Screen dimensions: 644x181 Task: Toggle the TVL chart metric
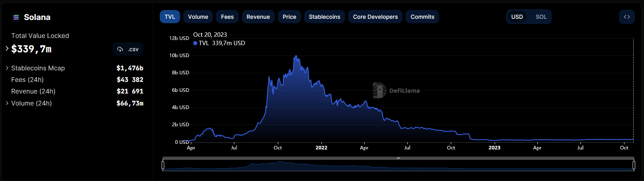(170, 17)
